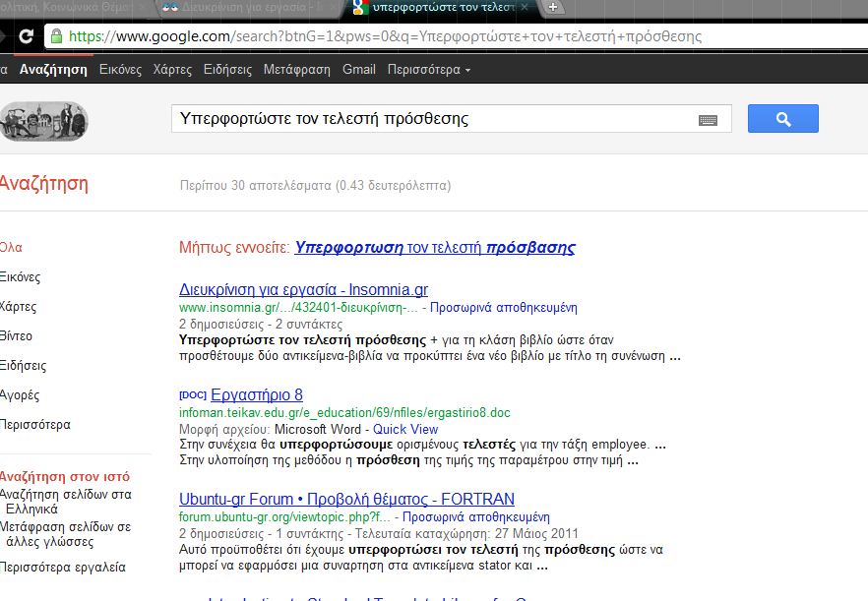Select Όλα in the left sidebar
The image size is (868, 601).
click(x=11, y=247)
